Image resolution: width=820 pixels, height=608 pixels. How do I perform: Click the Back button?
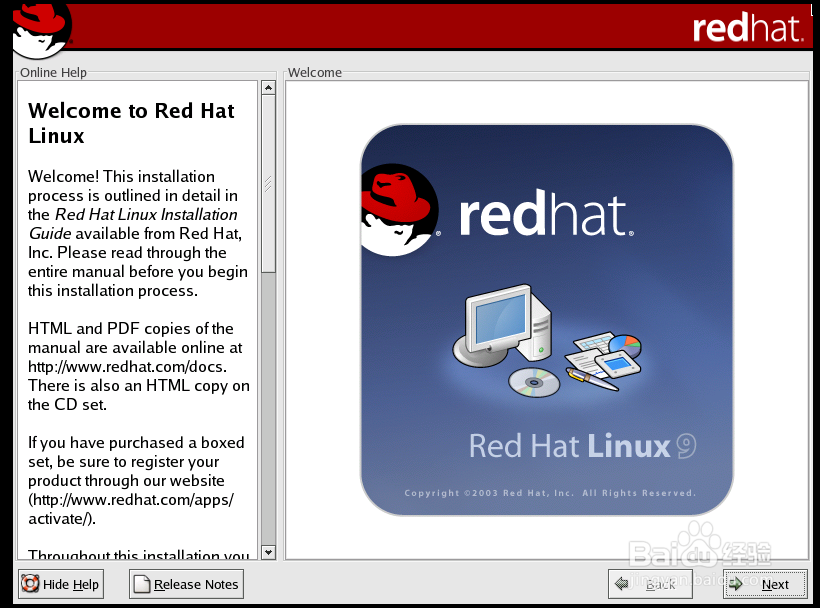[x=650, y=584]
